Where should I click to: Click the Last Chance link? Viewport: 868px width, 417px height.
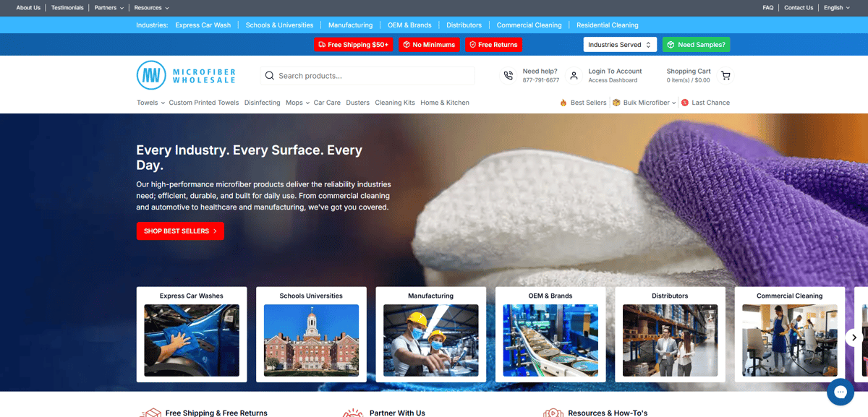tap(711, 103)
